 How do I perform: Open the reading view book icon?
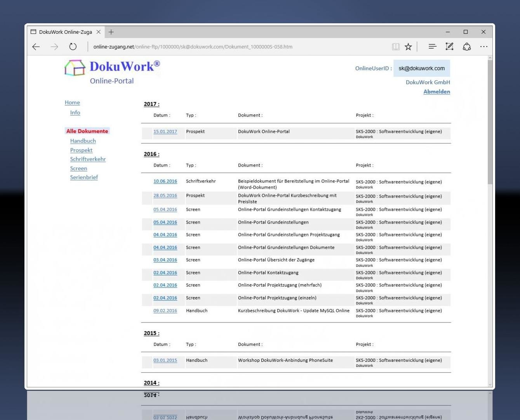(396, 47)
